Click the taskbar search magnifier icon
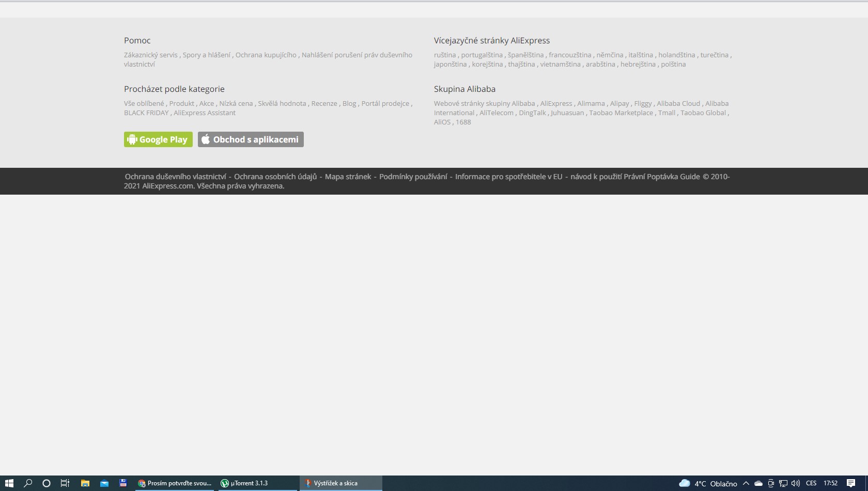The height and width of the screenshot is (491, 868). 28,483
